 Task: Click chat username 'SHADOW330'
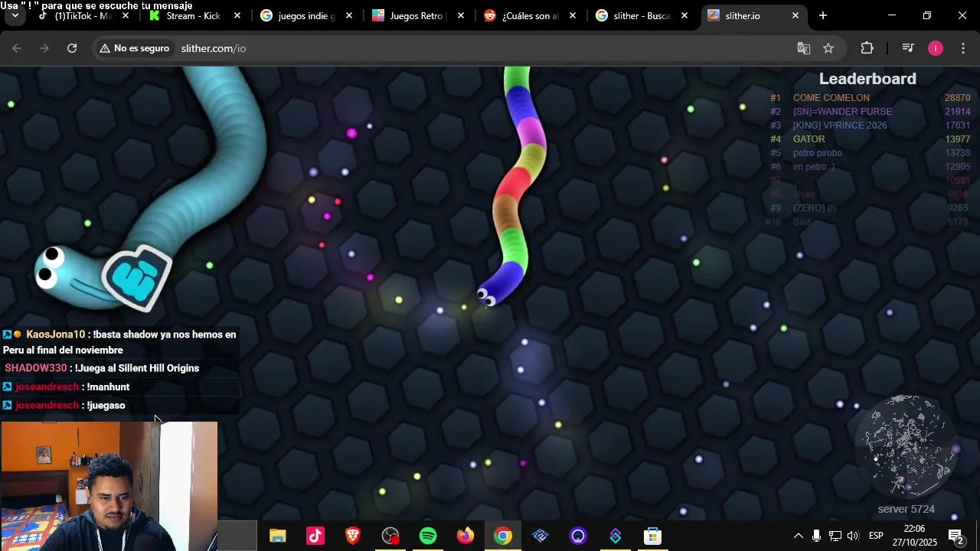click(36, 368)
